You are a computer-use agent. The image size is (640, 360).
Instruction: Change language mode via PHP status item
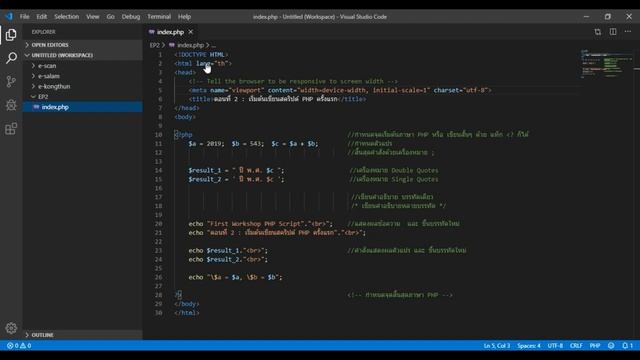595,346
